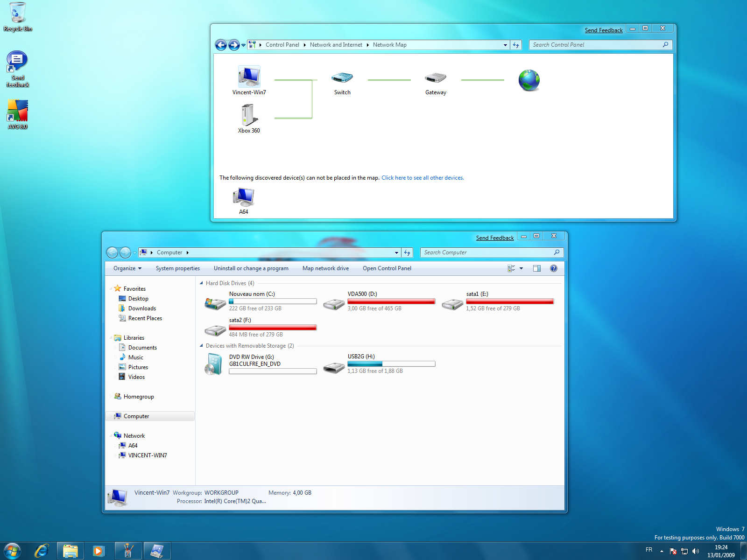Viewport: 747px width, 560px height.
Task: Send Feedback link in Network Map window
Action: click(x=604, y=30)
